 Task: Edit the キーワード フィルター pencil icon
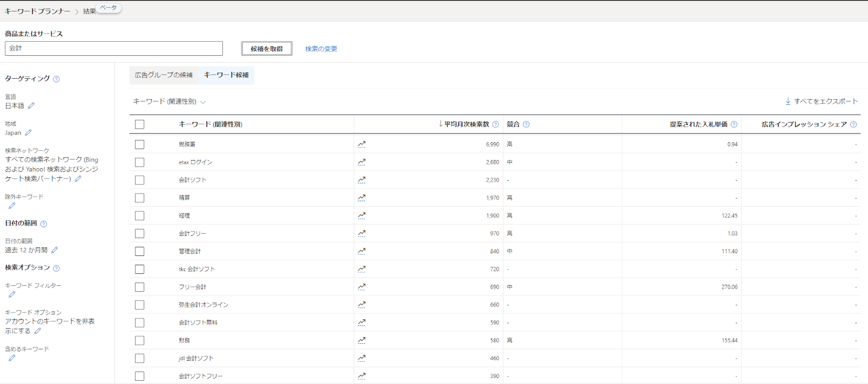tap(12, 295)
